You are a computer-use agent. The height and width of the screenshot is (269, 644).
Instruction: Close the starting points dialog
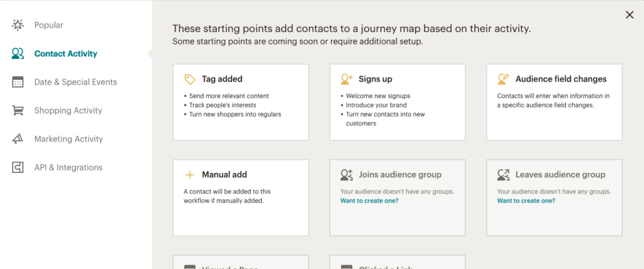[629, 15]
